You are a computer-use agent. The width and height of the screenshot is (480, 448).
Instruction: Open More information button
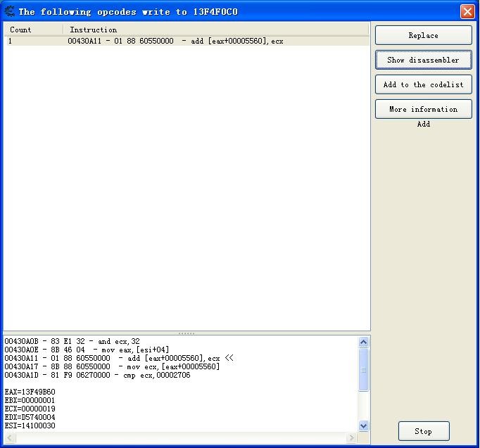click(424, 109)
